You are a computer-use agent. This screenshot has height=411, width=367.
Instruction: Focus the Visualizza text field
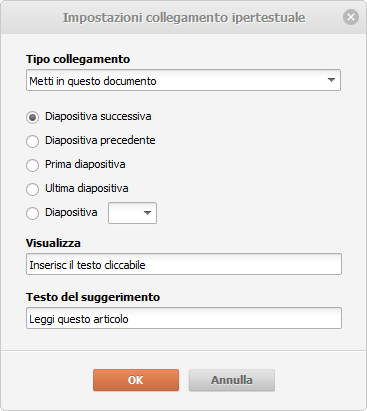pos(184,264)
